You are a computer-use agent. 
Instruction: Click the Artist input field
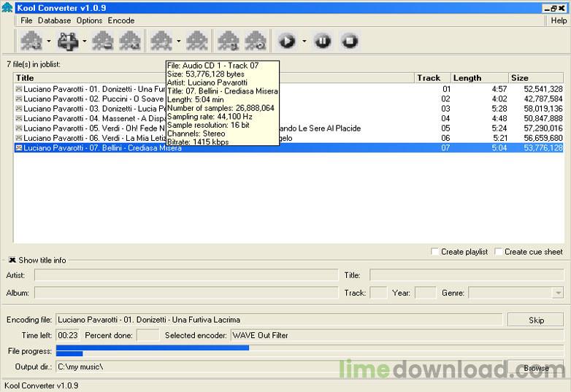coord(186,275)
